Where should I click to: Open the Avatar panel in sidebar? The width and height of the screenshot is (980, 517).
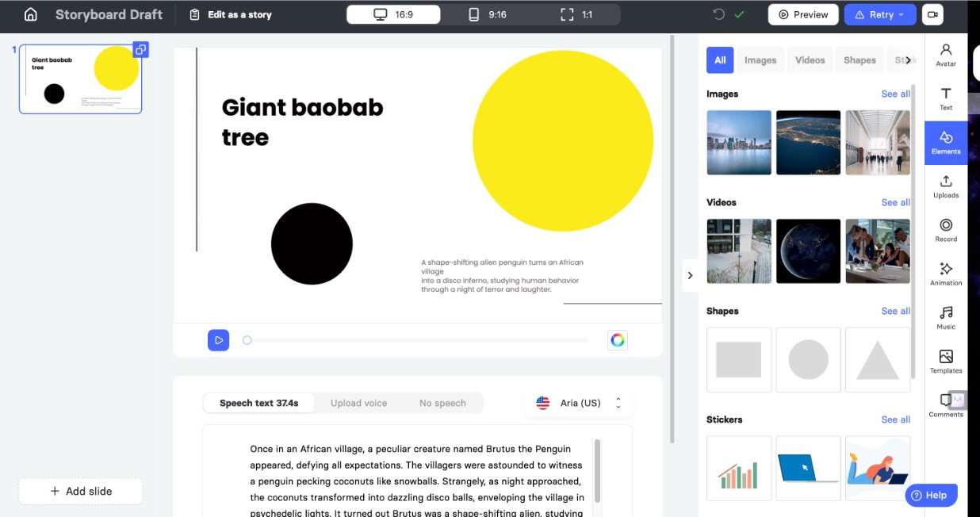pyautogui.click(x=945, y=55)
